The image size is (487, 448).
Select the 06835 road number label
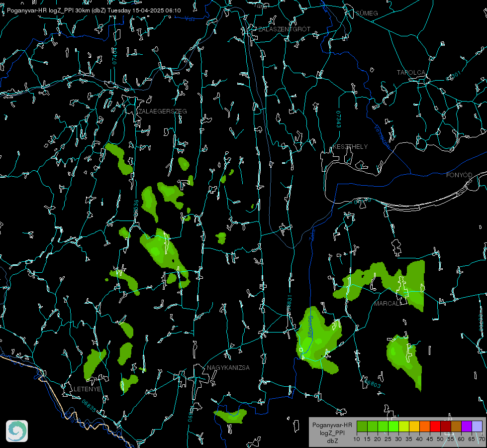click(89, 406)
